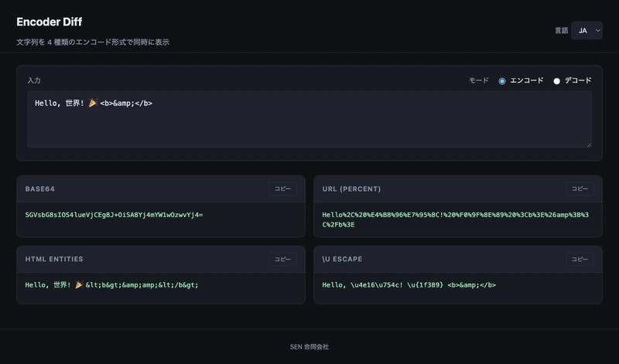Click the BASE64 panel heading

coord(40,189)
